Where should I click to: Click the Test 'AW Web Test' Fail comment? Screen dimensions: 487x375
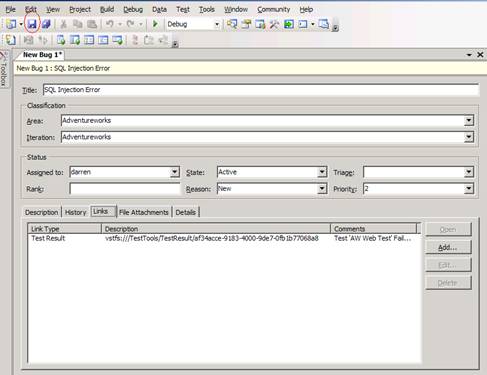point(372,238)
